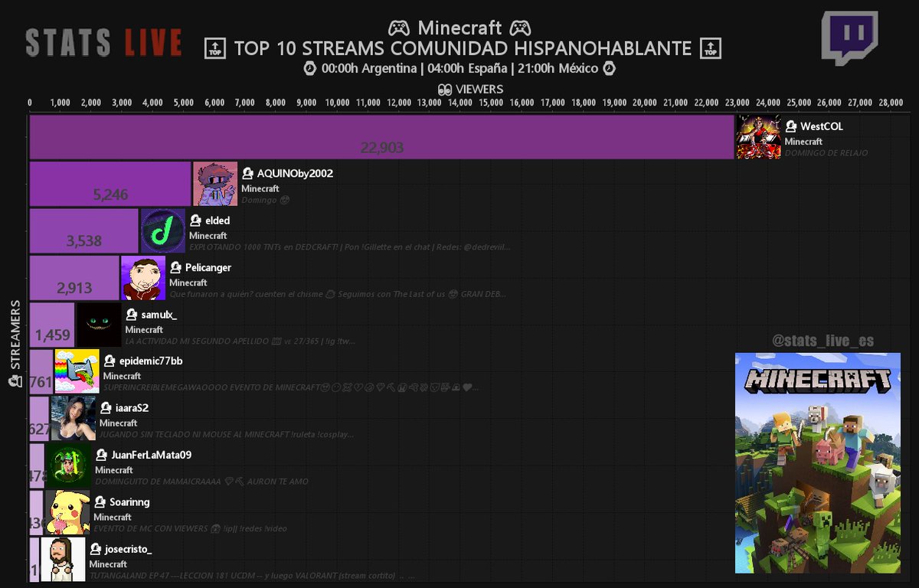Open Soarinng's Pikachu avatar
Image resolution: width=919 pixels, height=588 pixels.
click(67, 512)
